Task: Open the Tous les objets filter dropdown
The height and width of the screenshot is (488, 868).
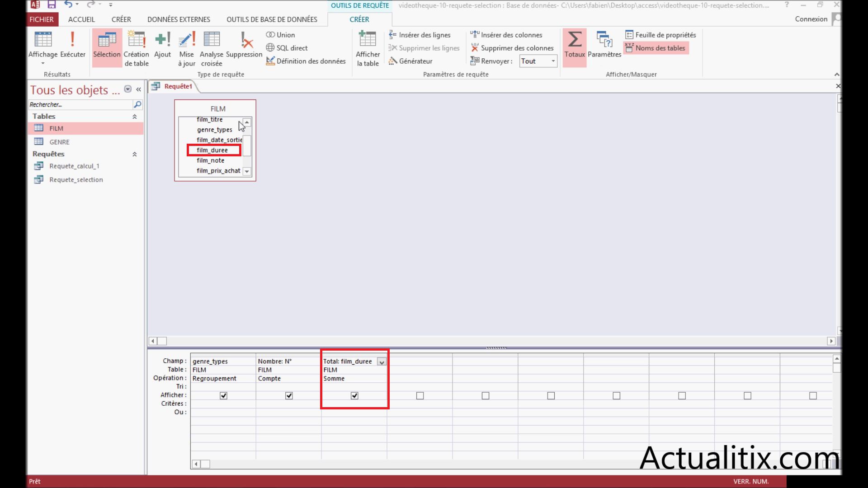Action: point(128,89)
